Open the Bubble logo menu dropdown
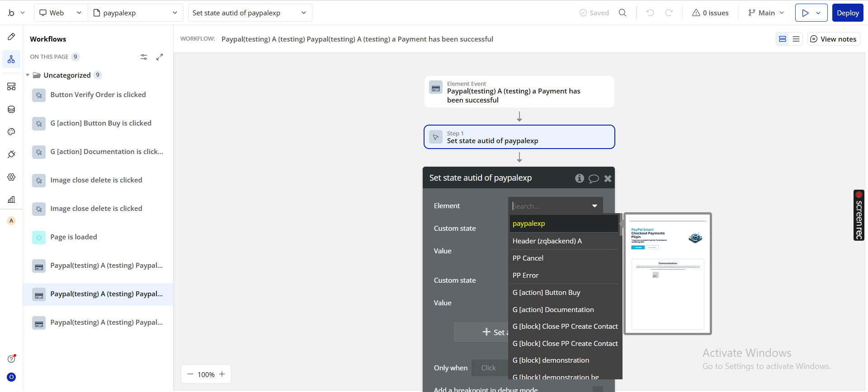 [x=16, y=13]
